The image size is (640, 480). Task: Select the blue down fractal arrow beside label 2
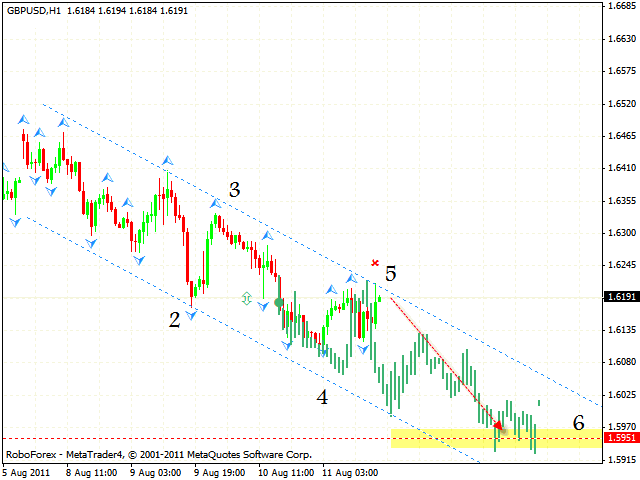191,315
